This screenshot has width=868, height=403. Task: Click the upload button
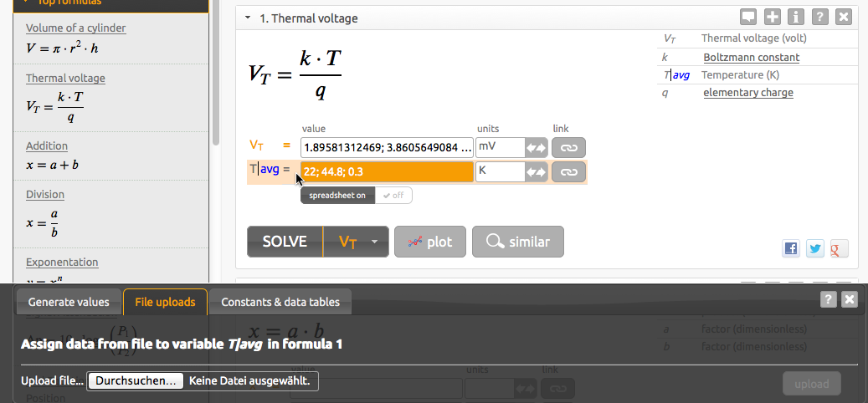coord(812,384)
